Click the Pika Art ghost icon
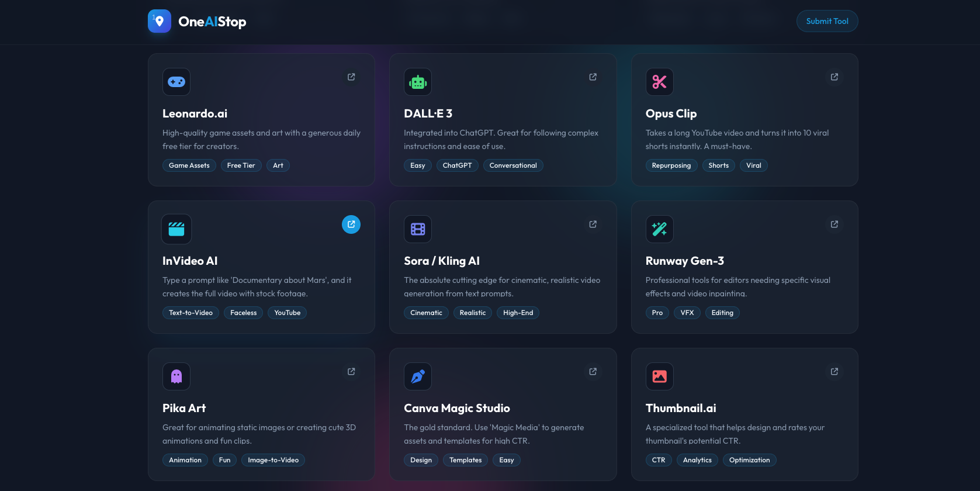This screenshot has height=491, width=980. (176, 376)
